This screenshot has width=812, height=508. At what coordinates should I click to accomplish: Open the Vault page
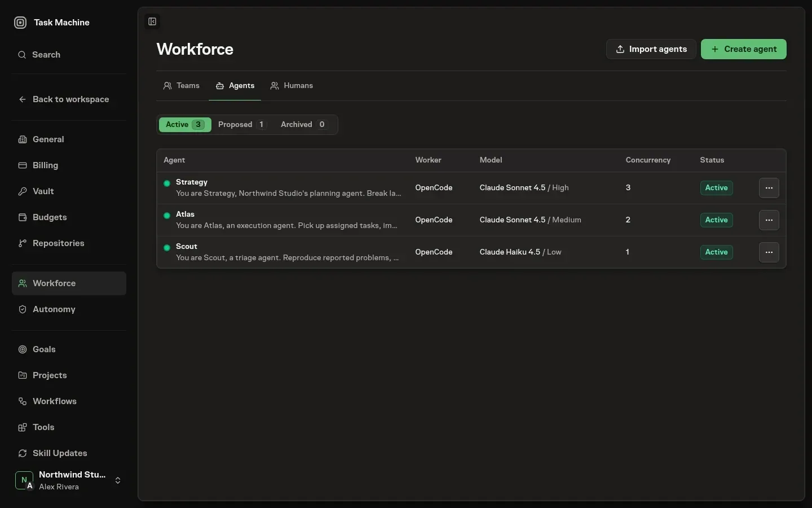click(x=69, y=191)
